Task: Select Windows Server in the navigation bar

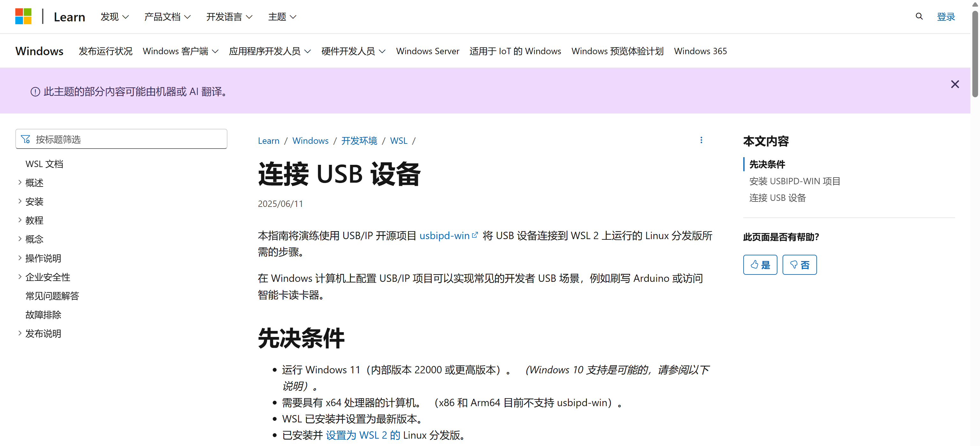Action: (x=427, y=51)
